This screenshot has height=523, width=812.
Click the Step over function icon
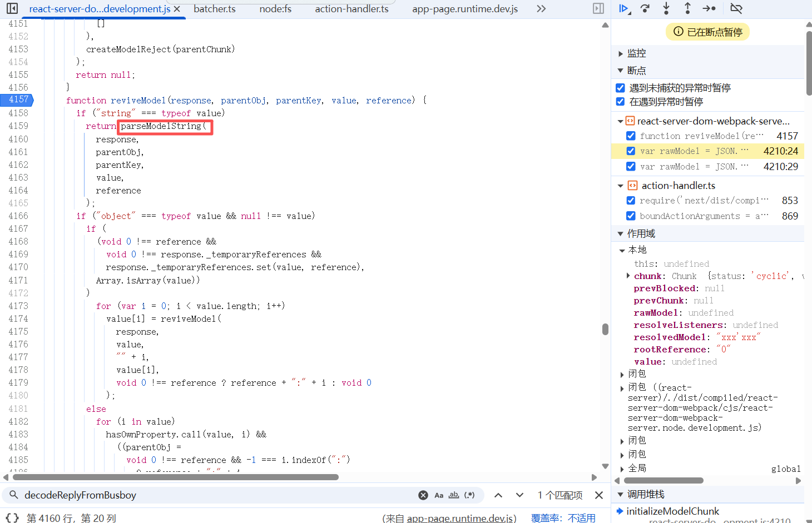tap(645, 8)
